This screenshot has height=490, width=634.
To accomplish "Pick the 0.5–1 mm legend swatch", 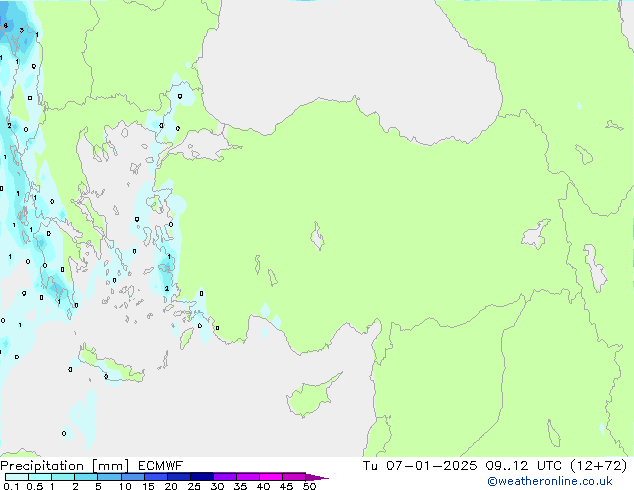I will 40,477.
